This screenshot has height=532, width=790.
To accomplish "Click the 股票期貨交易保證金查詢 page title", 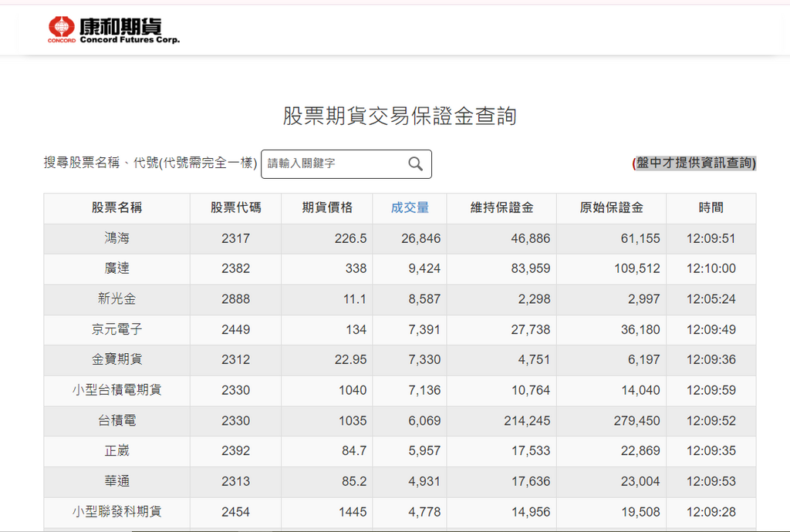I will coord(400,115).
